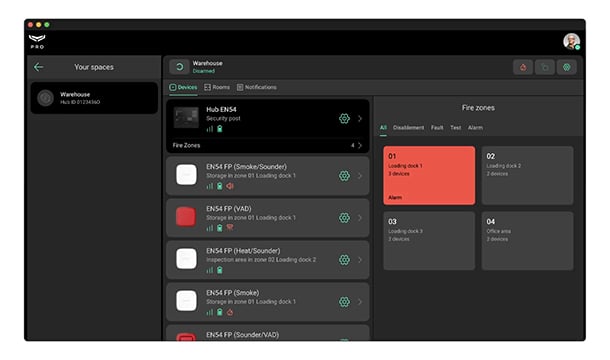Select the Alarm fire zones filter
The image size is (610, 360).
[475, 128]
